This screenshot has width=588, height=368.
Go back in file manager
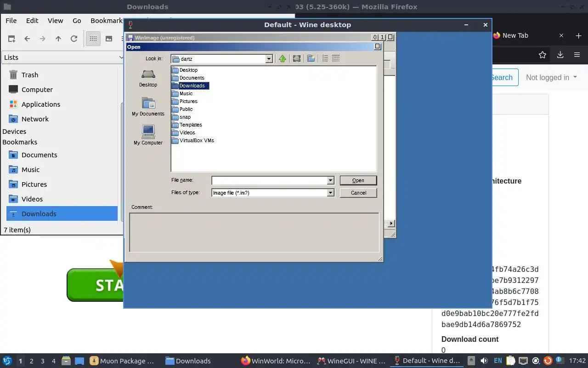(27, 39)
